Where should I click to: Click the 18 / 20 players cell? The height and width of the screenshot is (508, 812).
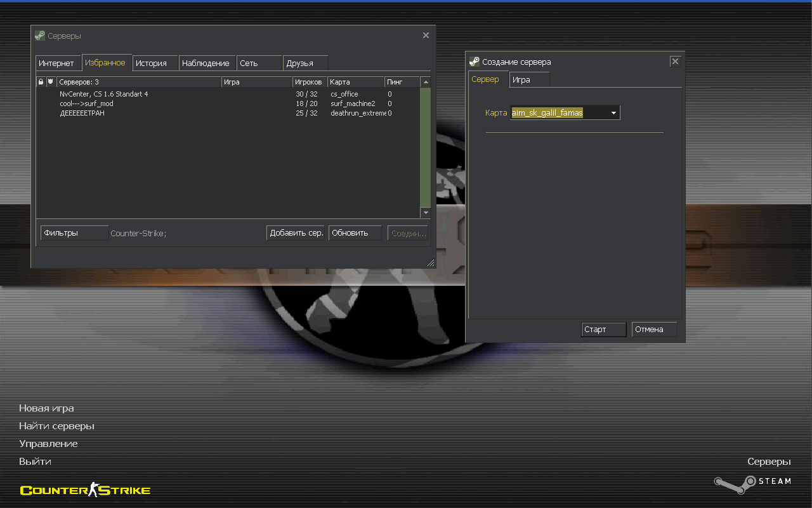pos(306,104)
